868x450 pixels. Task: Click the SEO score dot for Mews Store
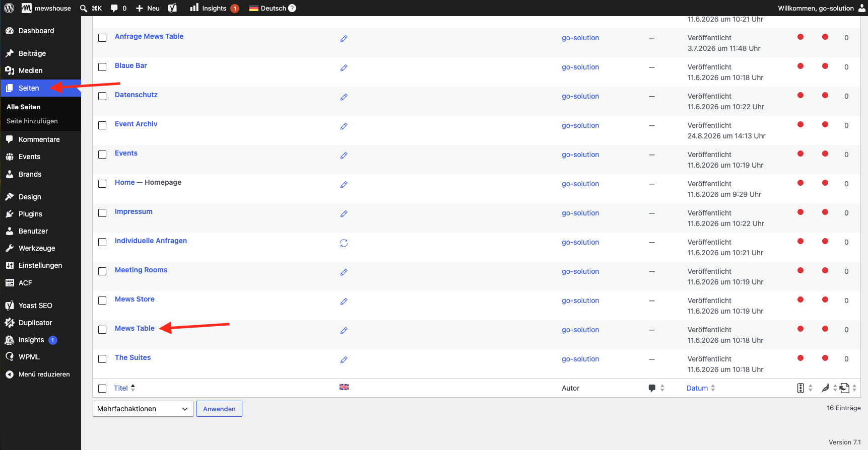click(800, 300)
